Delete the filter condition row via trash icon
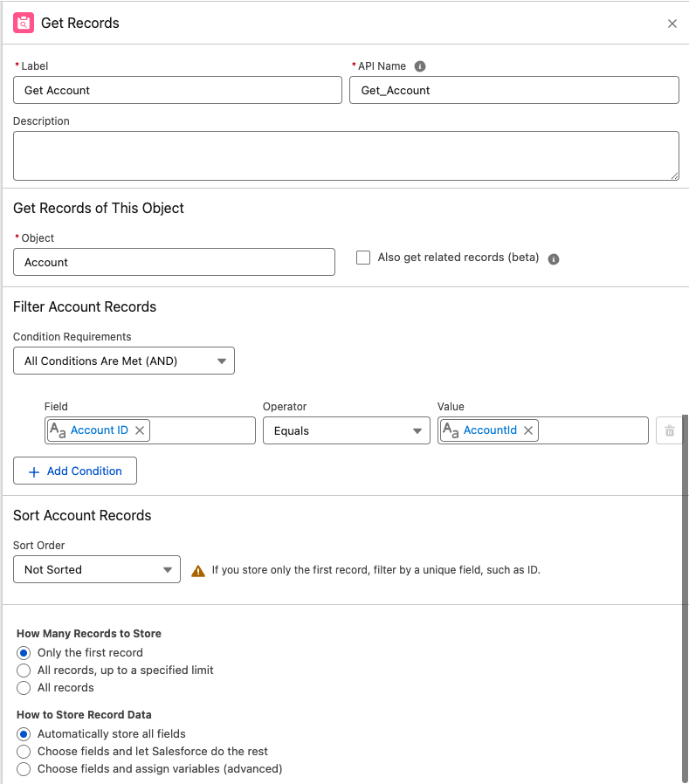The image size is (689, 784). coord(671,430)
